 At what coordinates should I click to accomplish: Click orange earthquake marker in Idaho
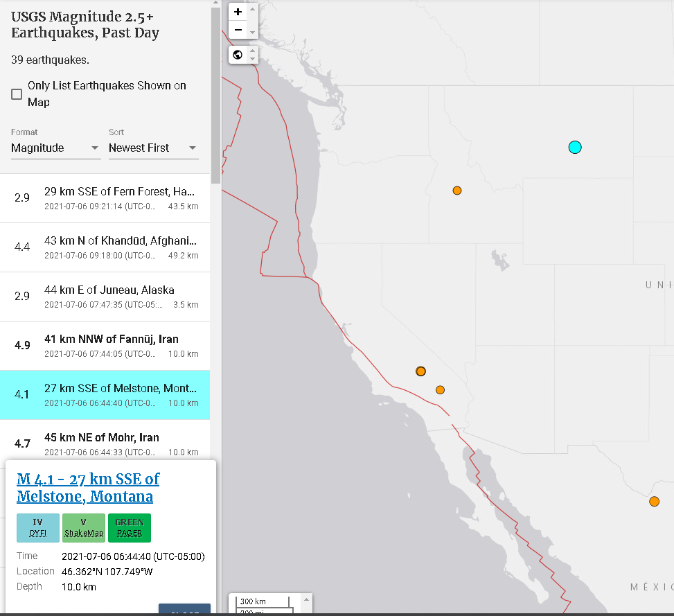pos(457,191)
